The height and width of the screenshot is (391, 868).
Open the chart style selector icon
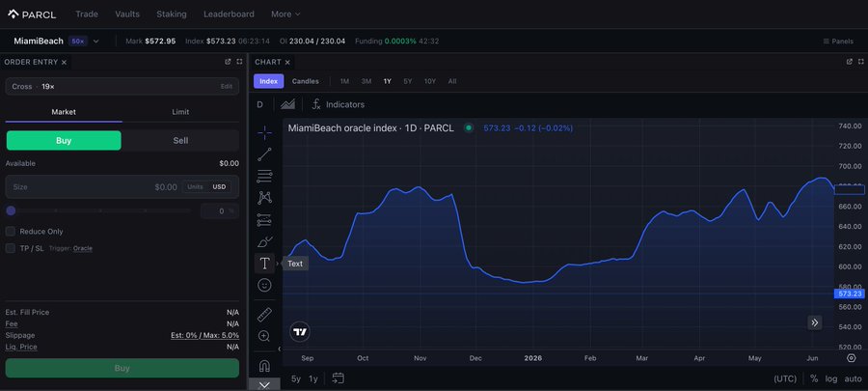287,104
